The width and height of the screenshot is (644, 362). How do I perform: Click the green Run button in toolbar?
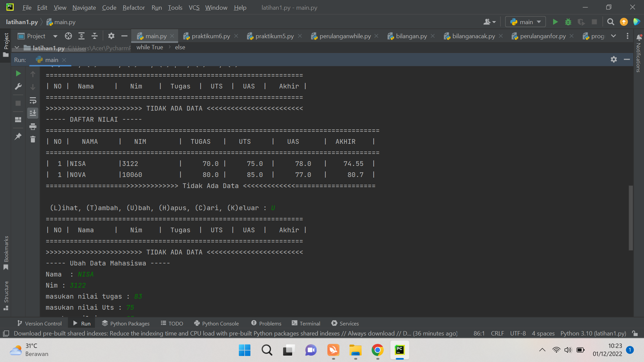click(555, 22)
